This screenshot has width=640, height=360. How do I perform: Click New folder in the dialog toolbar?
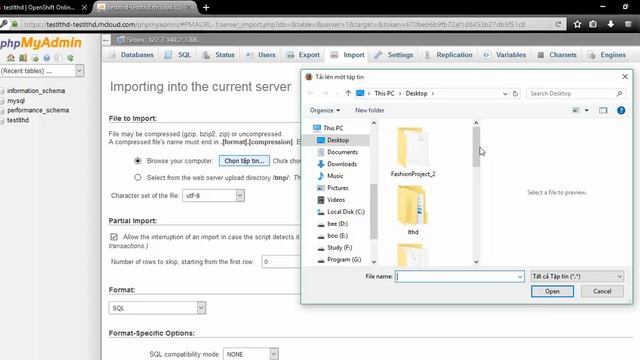click(x=369, y=110)
